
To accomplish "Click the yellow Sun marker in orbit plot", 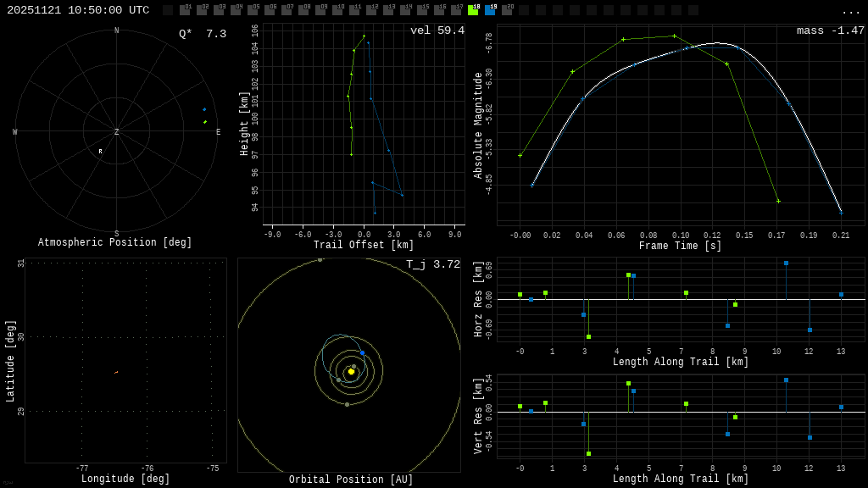I will pyautogui.click(x=351, y=371).
